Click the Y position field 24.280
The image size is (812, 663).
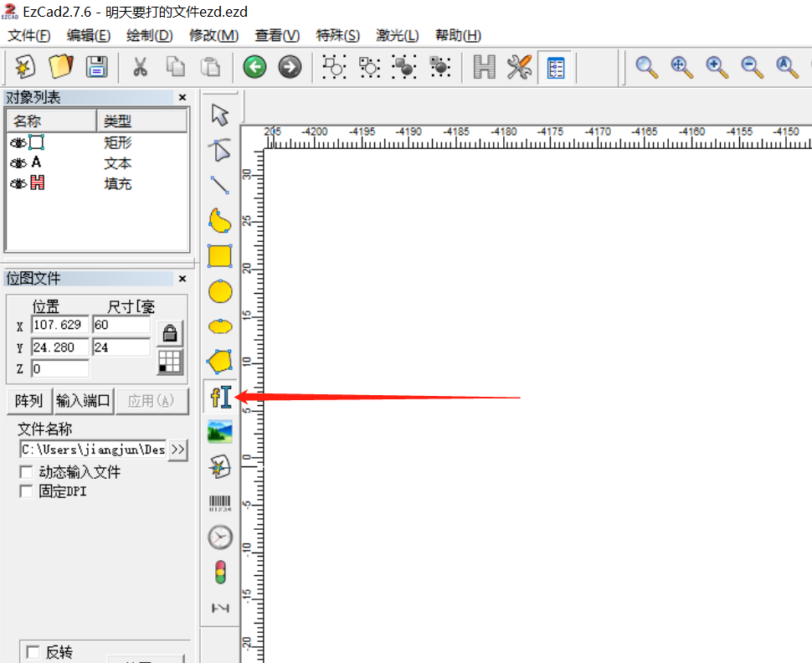click(x=60, y=347)
